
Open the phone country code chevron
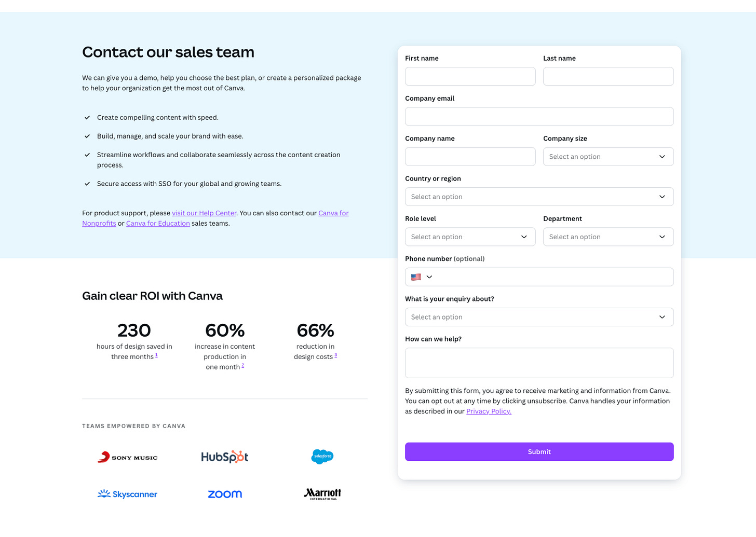pos(429,277)
